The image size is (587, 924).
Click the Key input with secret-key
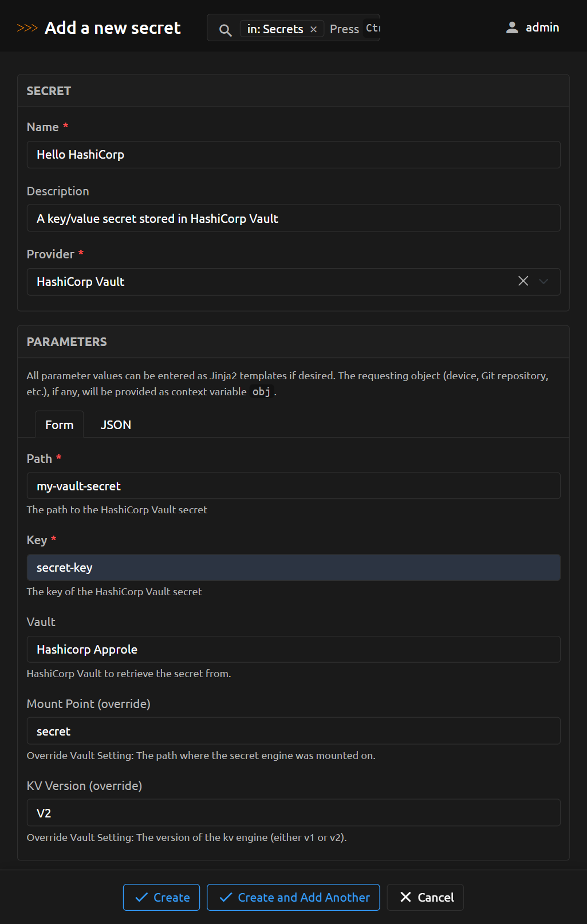coord(293,568)
